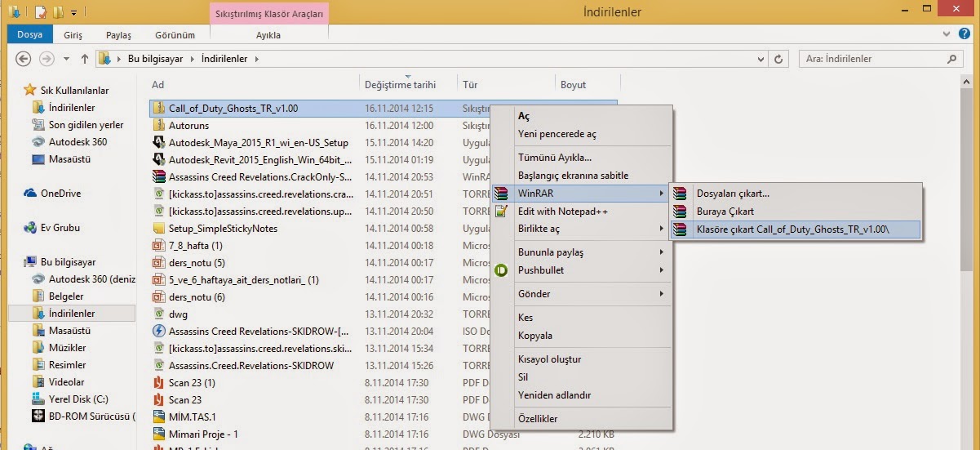Expand the Gönder submenu
The image size is (980, 450).
(x=661, y=294)
